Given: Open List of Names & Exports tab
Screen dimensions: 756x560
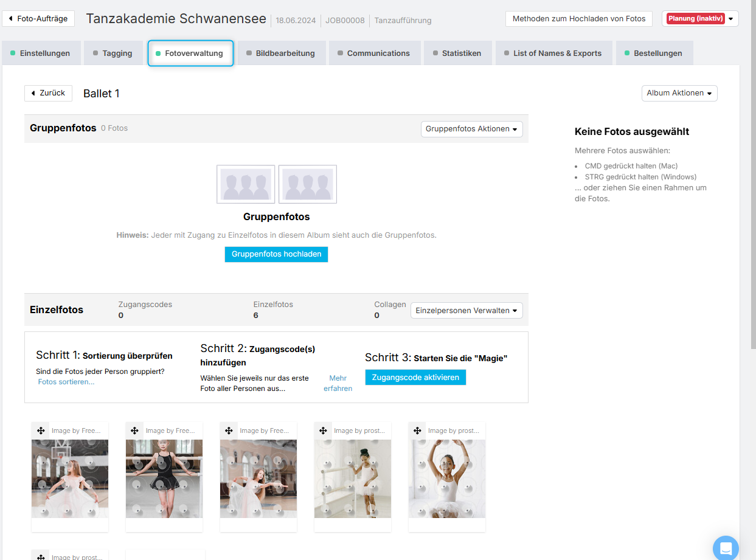Looking at the screenshot, I should point(554,53).
